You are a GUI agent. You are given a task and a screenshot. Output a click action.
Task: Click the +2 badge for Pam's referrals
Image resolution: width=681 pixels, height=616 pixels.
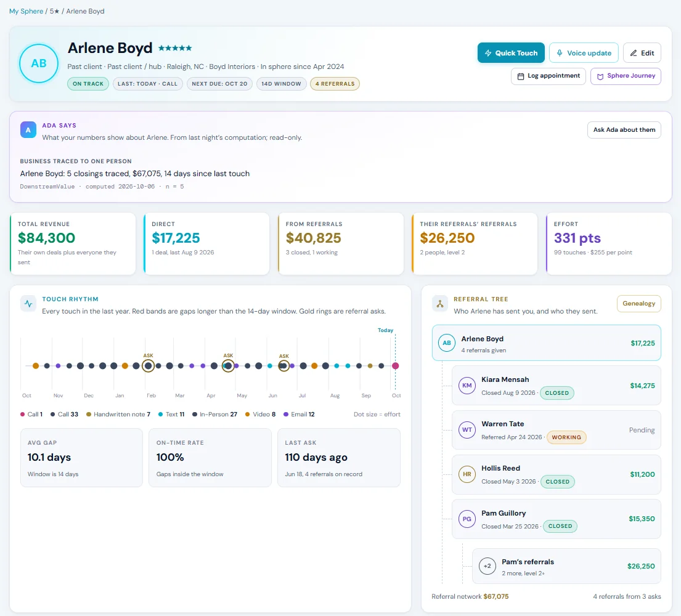click(487, 566)
